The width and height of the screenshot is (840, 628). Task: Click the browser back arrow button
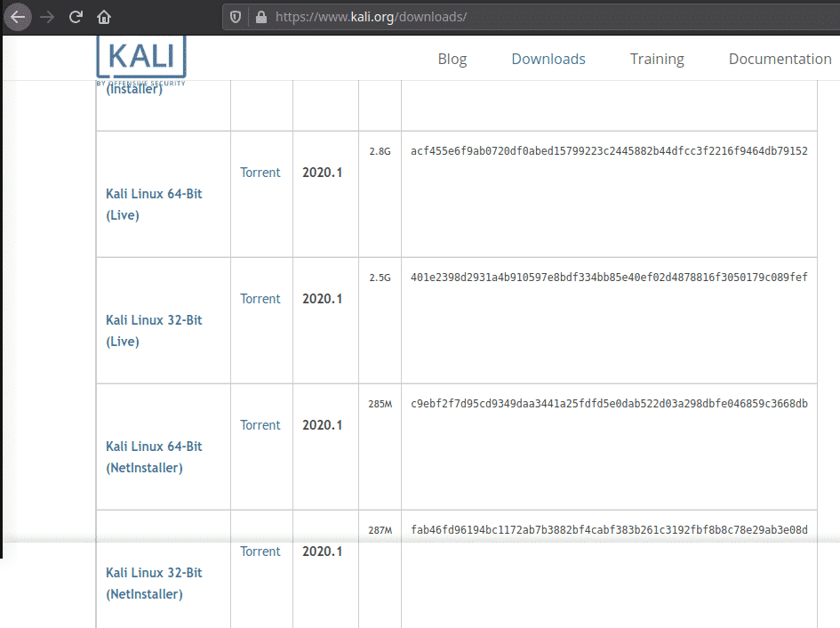coord(18,17)
